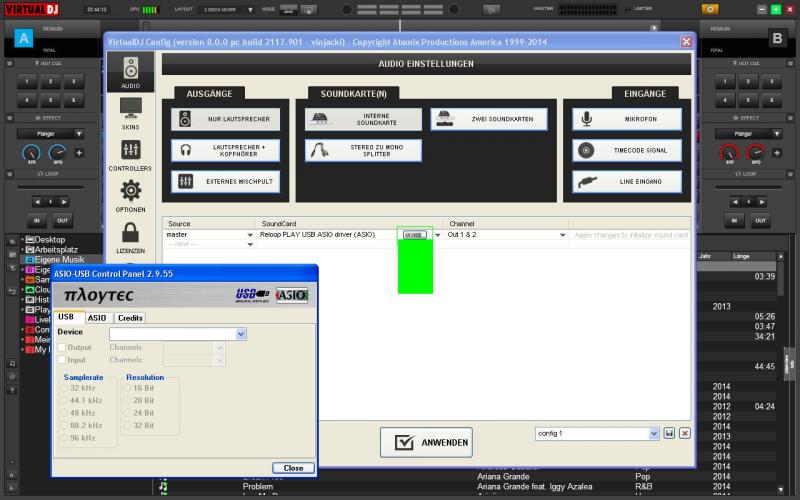Viewport: 800px width, 500px height.
Task: Open the Lizenzen lock section
Action: [131, 238]
